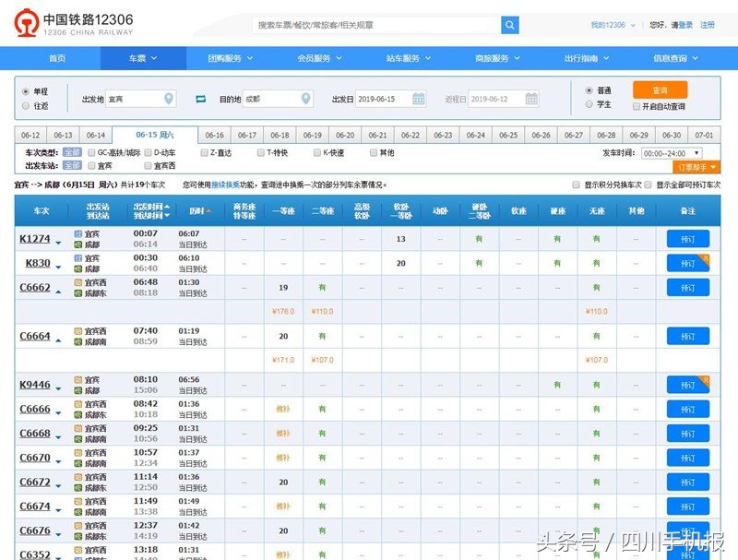Enable the 开启自动查询 checkbox
The image size is (738, 560).
[635, 108]
